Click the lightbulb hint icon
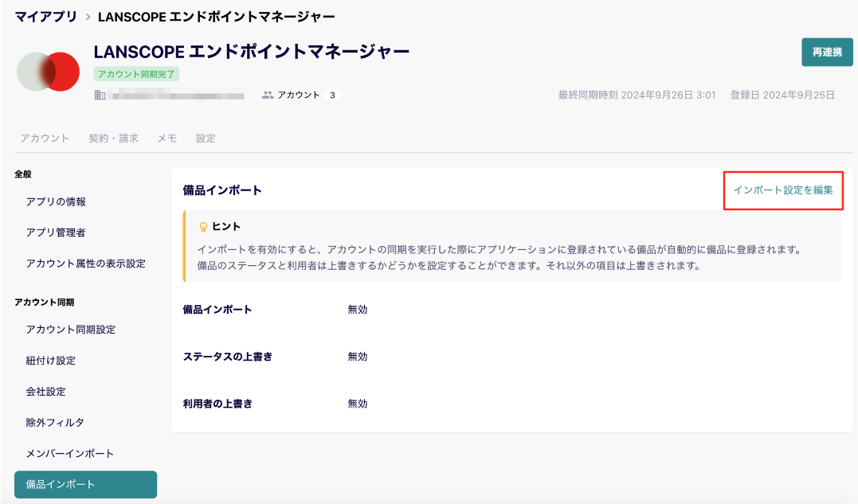This screenshot has height=504, width=858. pos(204,227)
